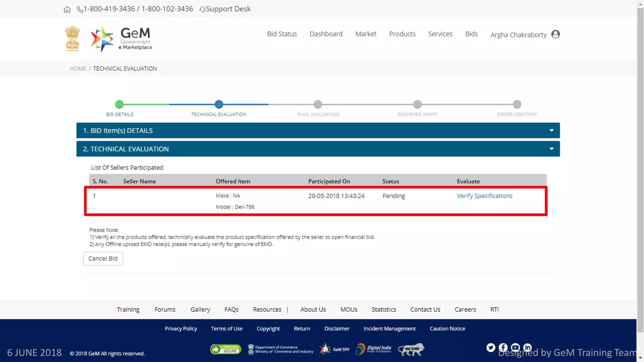Click the Comodo Secure badge

click(x=225, y=349)
